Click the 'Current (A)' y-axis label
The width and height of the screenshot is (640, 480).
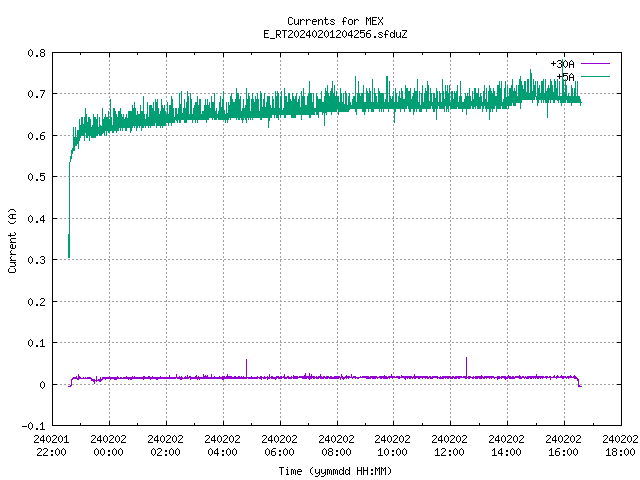(x=12, y=240)
